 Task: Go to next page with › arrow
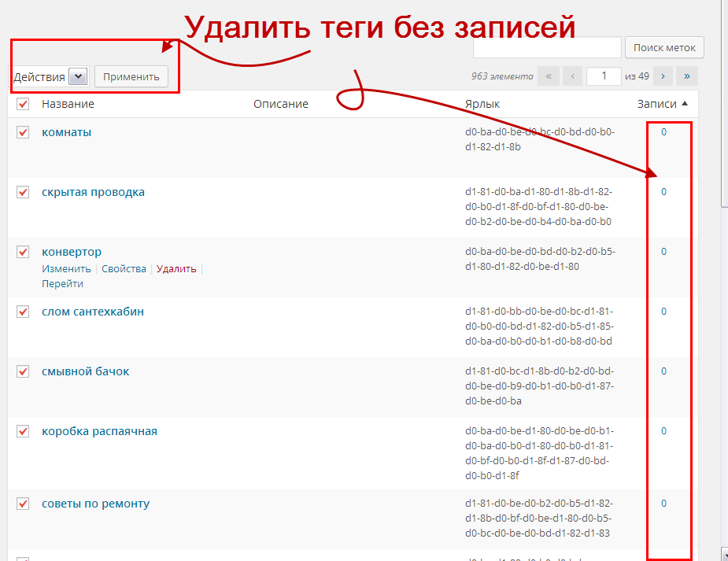pyautogui.click(x=663, y=76)
